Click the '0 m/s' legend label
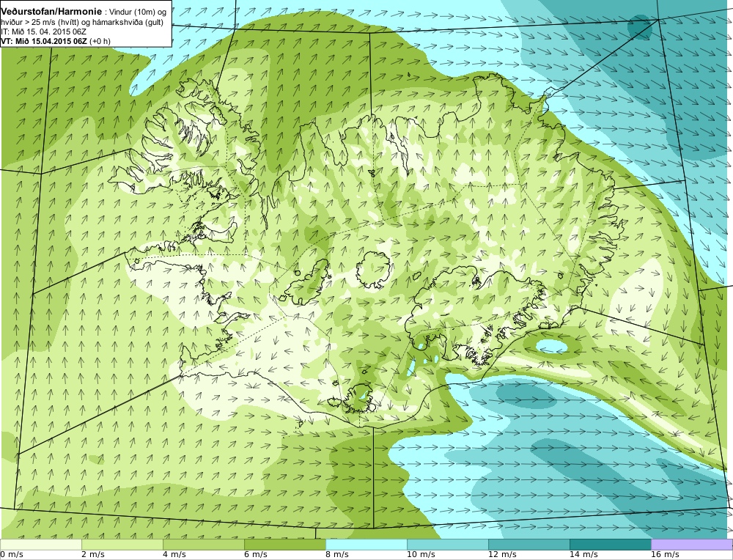Screen dimensions: 733x560 [x=12, y=555]
